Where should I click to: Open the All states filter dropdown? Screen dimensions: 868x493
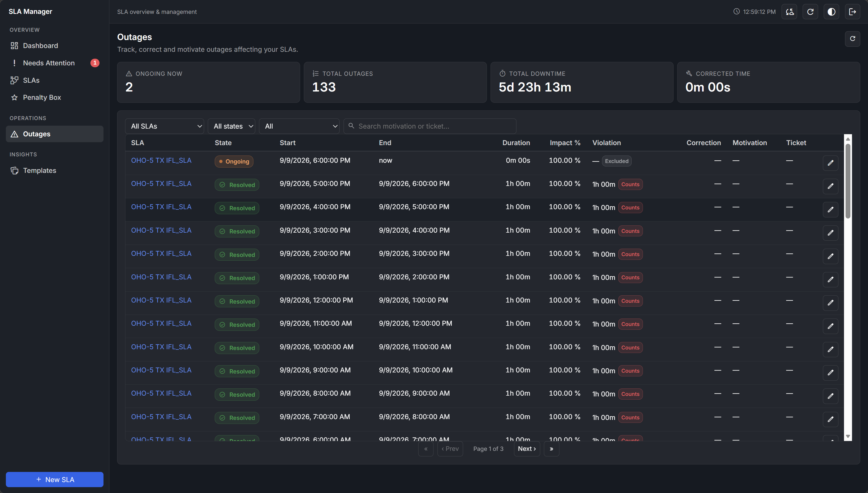coord(232,126)
